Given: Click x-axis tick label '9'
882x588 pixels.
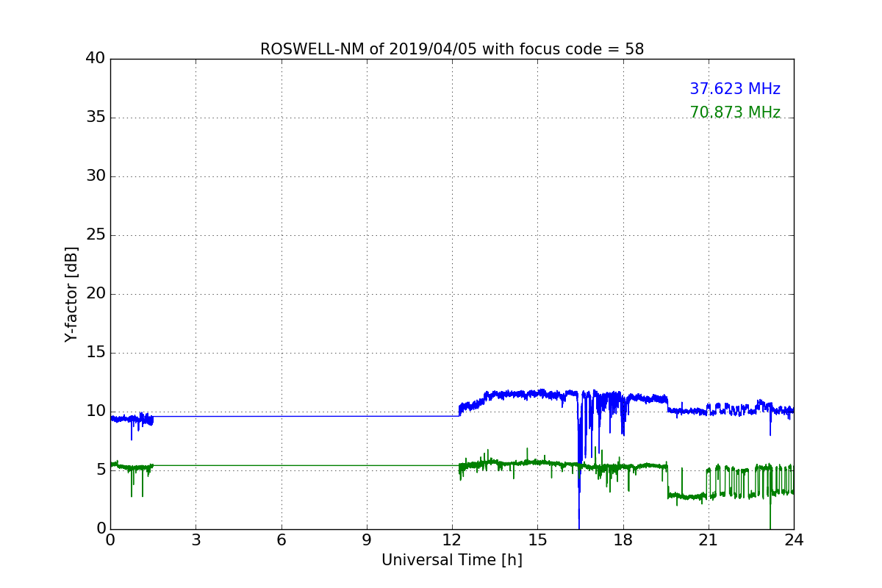Looking at the screenshot, I should (367, 540).
